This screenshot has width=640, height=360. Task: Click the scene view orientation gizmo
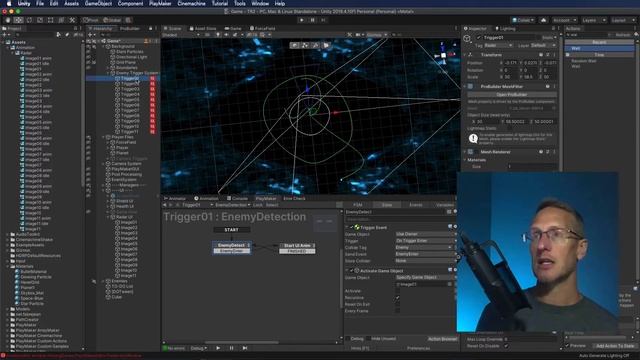tap(444, 56)
